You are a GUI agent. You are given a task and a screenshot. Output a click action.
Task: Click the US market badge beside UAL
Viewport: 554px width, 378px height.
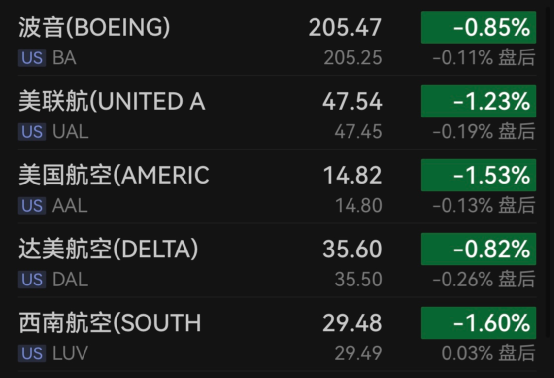(32, 132)
